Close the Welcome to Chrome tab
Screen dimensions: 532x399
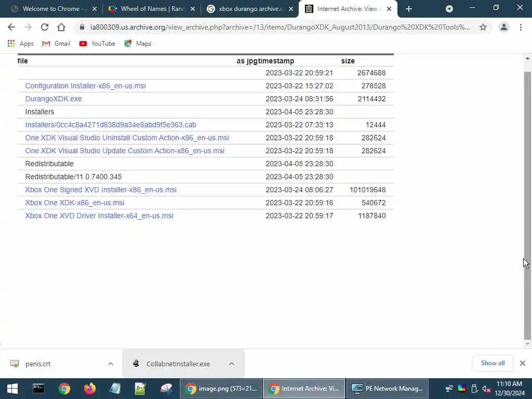[x=95, y=9]
